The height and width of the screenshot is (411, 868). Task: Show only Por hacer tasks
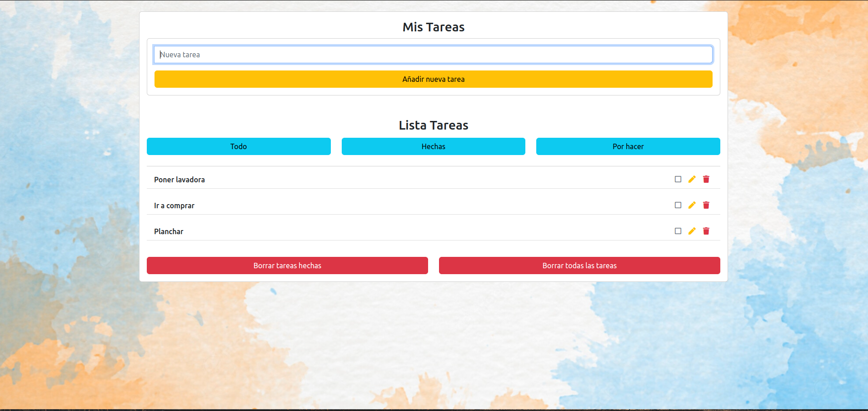click(x=628, y=146)
